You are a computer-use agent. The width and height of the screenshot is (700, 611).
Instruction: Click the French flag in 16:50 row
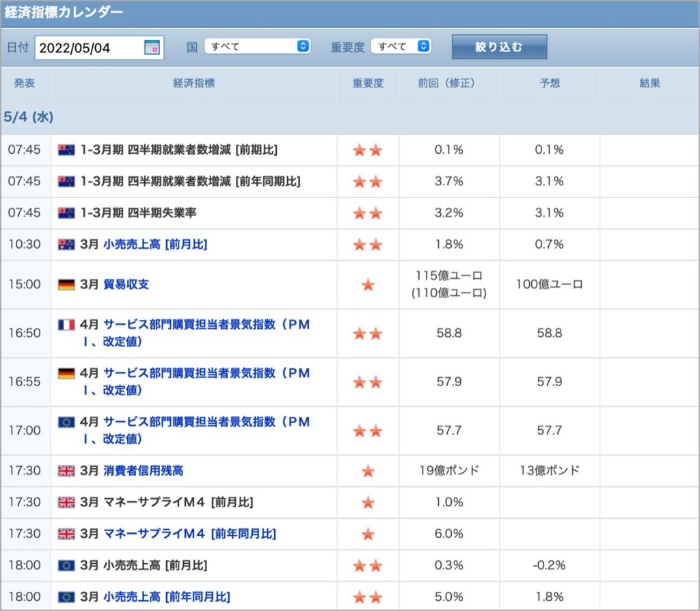point(66,325)
